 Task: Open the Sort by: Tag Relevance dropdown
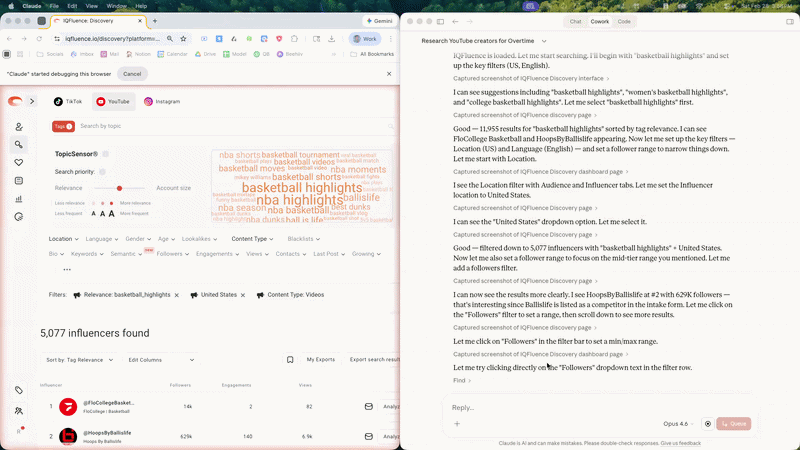(x=80, y=360)
